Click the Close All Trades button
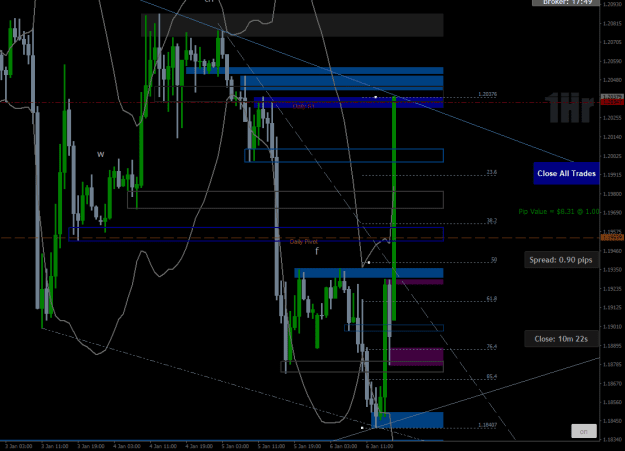625x451 pixels. click(566, 173)
